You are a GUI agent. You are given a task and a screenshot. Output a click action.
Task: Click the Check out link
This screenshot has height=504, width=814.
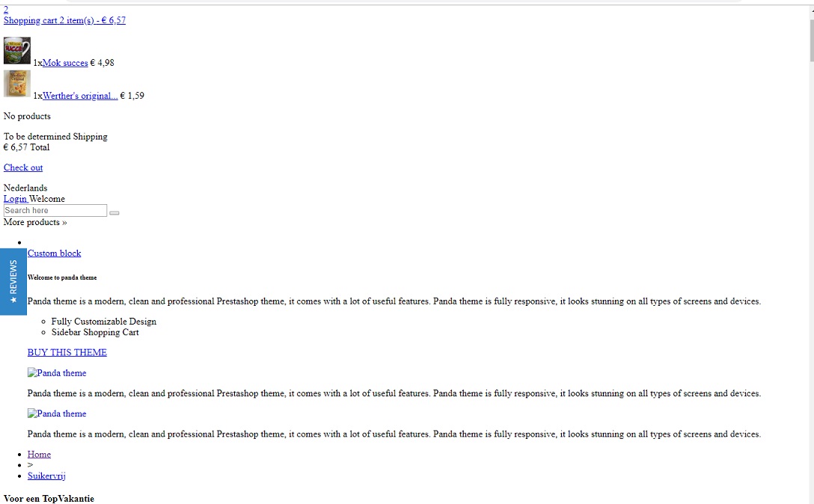tap(23, 168)
